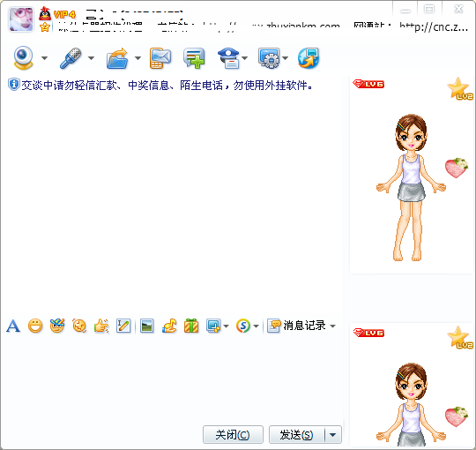The width and height of the screenshot is (476, 450).
Task: Click the yellow star level icon under penguin
Action: coord(45,27)
